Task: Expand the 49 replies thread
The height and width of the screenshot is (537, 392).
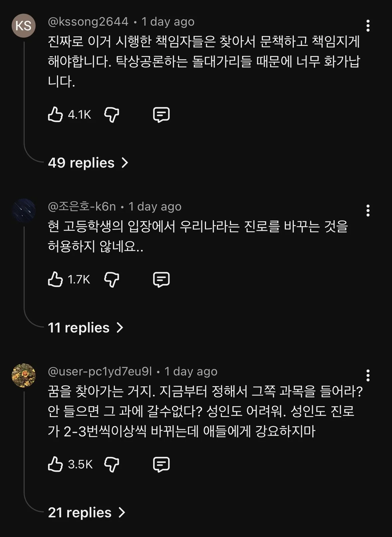Action: tap(88, 163)
